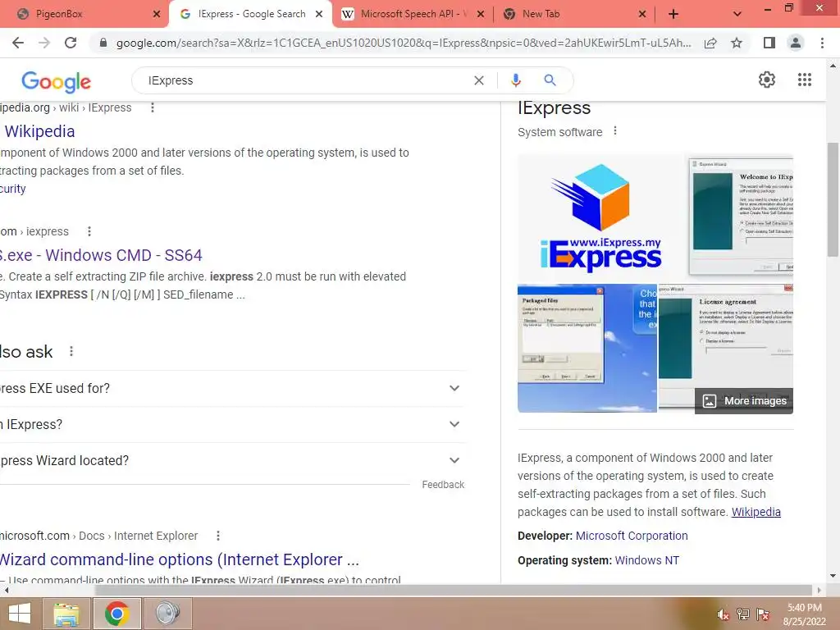
Task: Submit search with the magnifier icon
Action: [550, 80]
